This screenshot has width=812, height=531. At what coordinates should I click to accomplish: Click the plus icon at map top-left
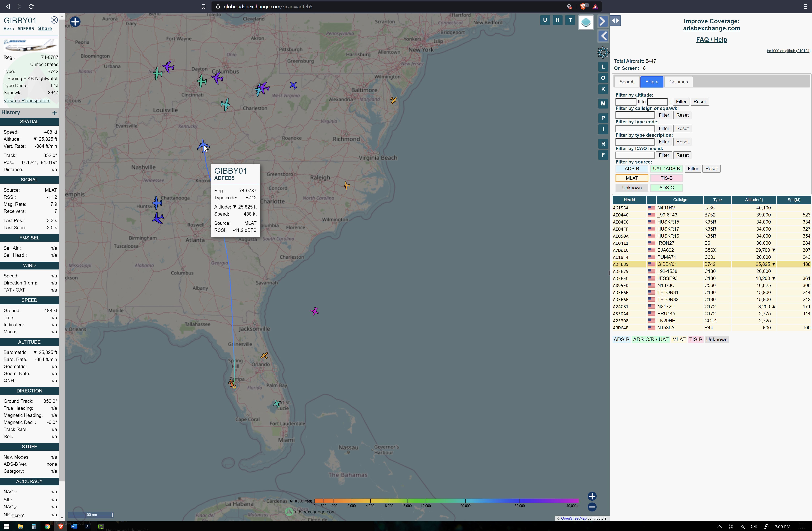[75, 22]
